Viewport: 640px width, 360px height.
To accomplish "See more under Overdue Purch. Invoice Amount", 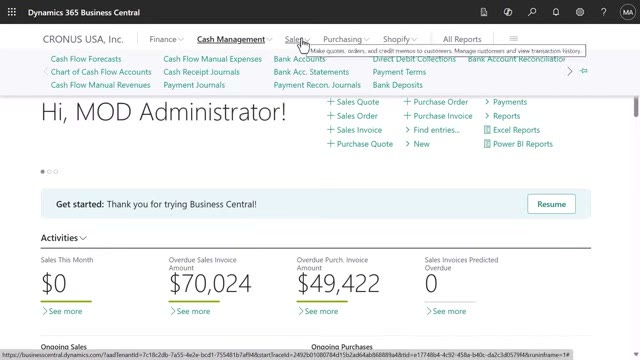I will coord(318,311).
